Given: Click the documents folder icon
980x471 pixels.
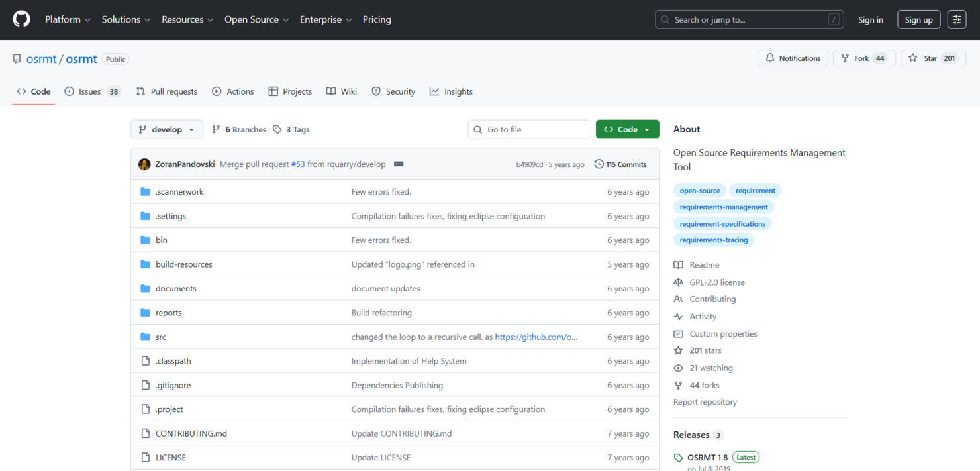Looking at the screenshot, I should click(146, 289).
